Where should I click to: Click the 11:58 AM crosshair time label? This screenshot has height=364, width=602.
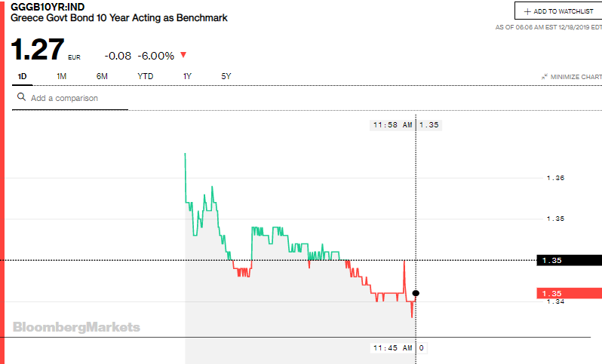(x=392, y=125)
